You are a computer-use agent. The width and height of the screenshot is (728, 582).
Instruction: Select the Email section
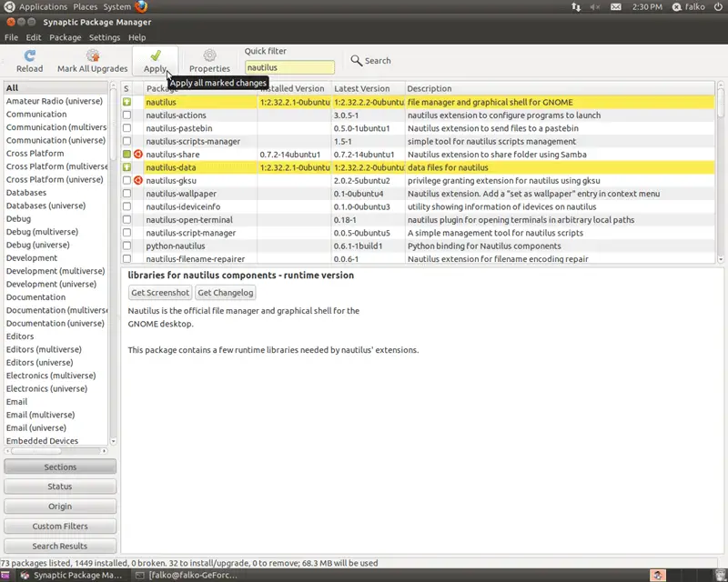tap(56, 402)
